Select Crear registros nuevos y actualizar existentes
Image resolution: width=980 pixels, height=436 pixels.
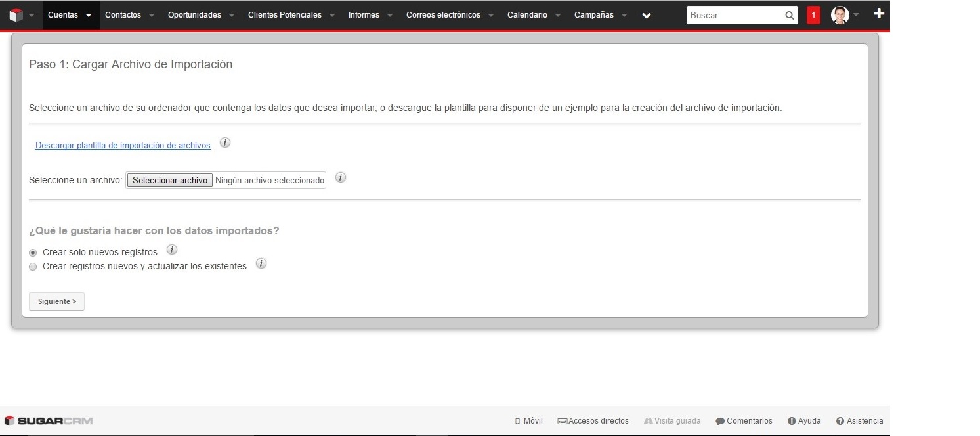click(x=33, y=267)
